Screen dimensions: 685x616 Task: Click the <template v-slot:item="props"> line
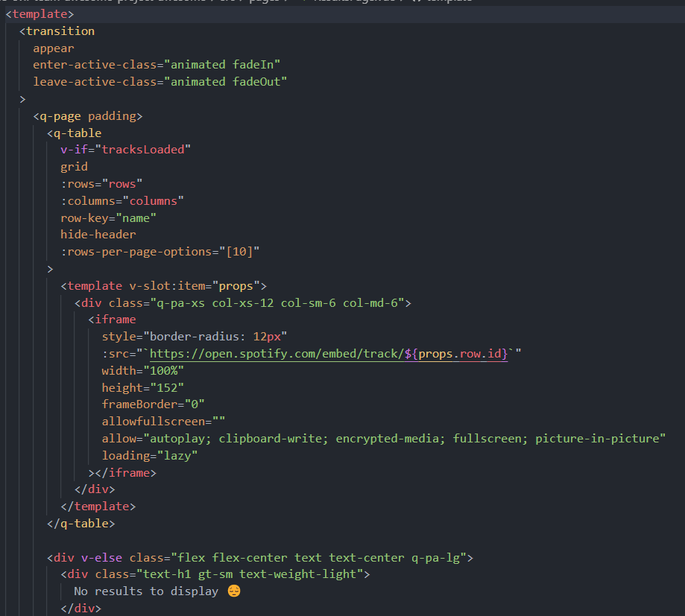[x=163, y=286]
